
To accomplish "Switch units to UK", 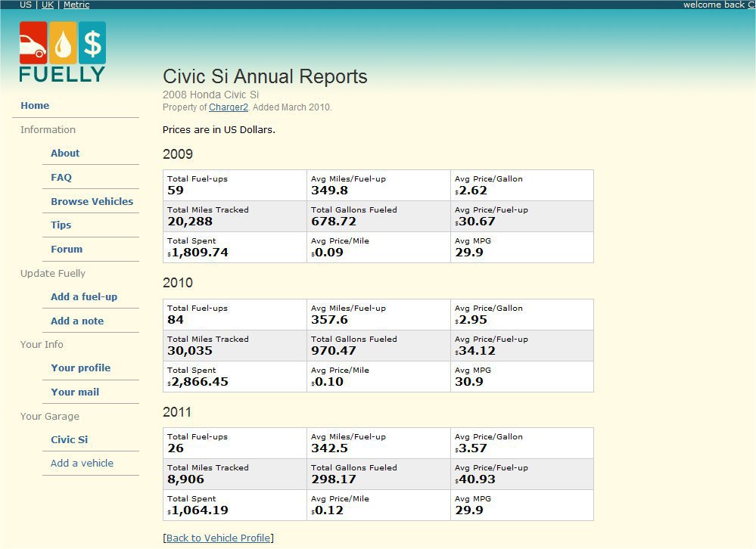I will pos(48,5).
